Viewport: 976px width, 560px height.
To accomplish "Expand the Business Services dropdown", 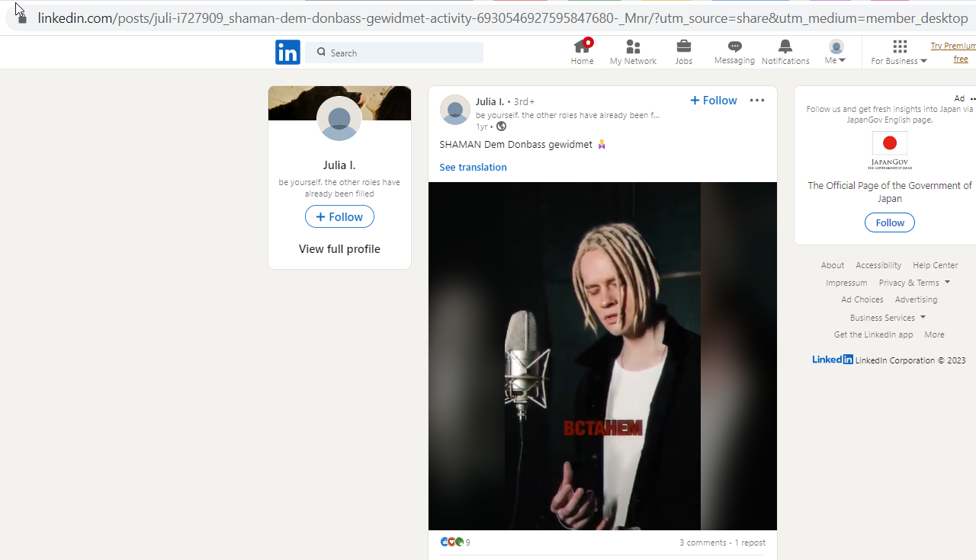I will tap(888, 318).
